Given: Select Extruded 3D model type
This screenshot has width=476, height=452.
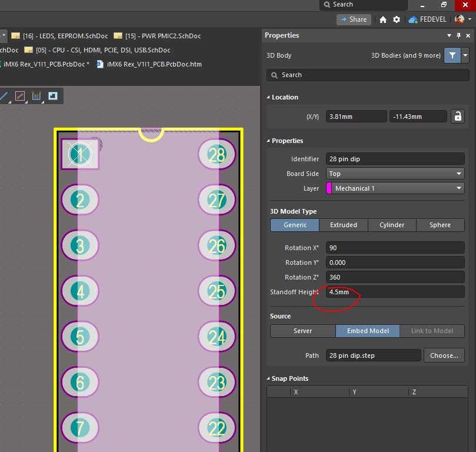Looking at the screenshot, I should pos(343,225).
